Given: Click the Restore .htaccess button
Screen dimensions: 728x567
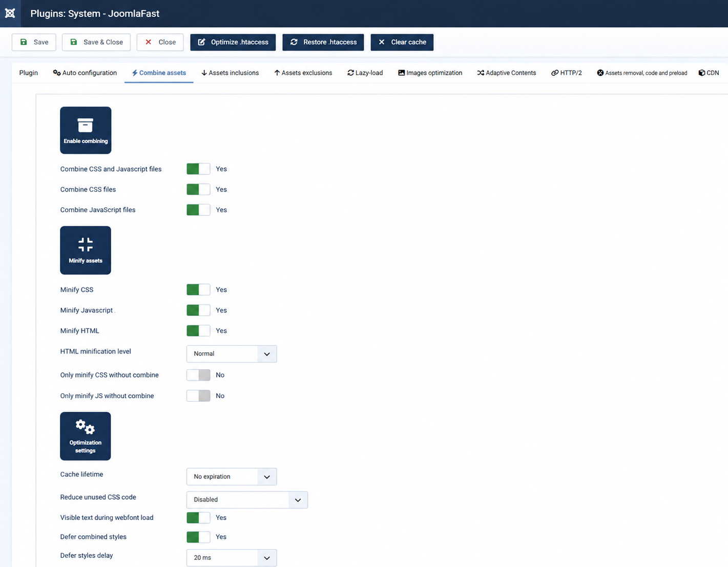Looking at the screenshot, I should pyautogui.click(x=323, y=42).
